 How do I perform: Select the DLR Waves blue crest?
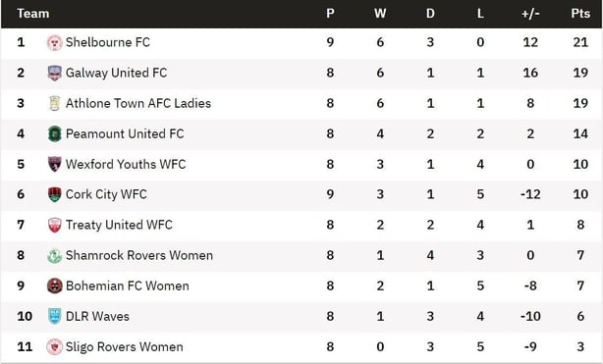55,316
